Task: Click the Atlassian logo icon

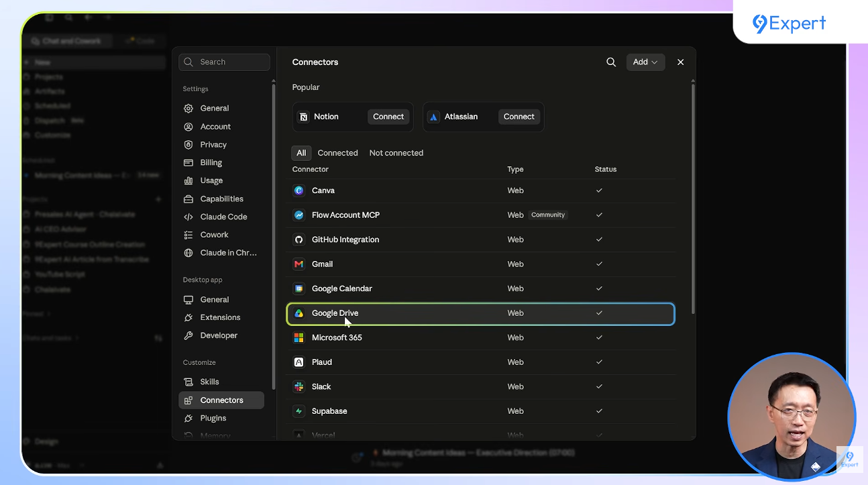Action: [x=433, y=117]
